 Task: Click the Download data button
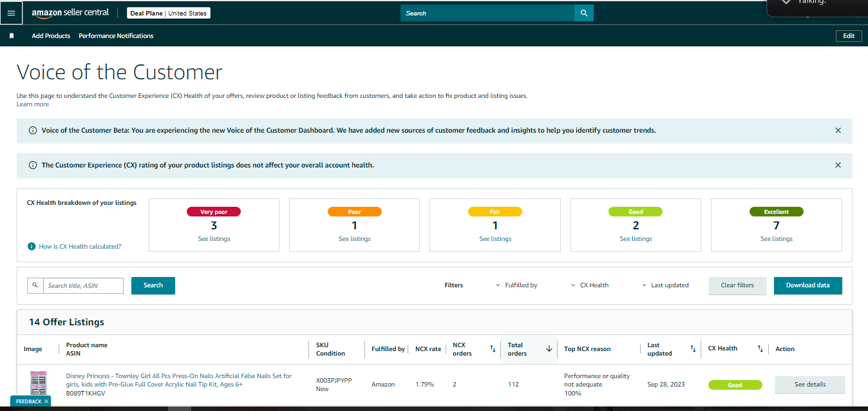[807, 285]
